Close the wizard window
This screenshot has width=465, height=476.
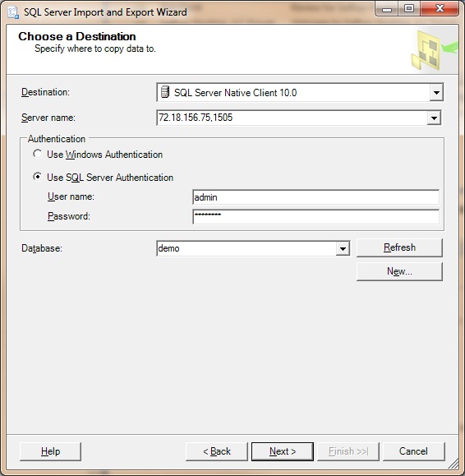[440, 9]
